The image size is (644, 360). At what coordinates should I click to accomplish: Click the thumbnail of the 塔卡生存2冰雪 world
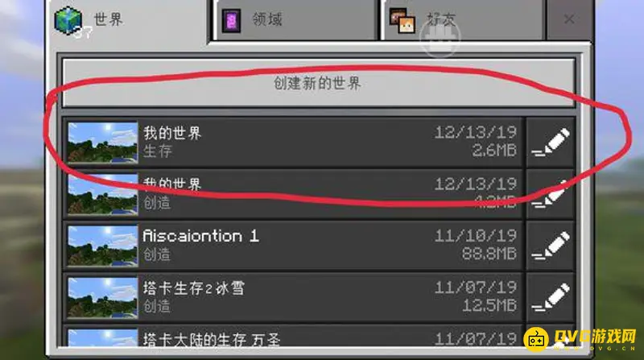pos(103,297)
